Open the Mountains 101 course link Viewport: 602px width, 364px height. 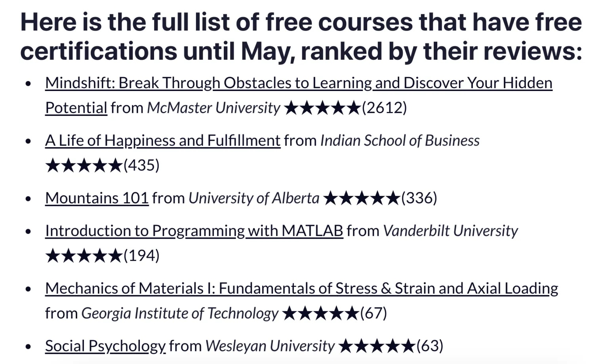click(97, 198)
